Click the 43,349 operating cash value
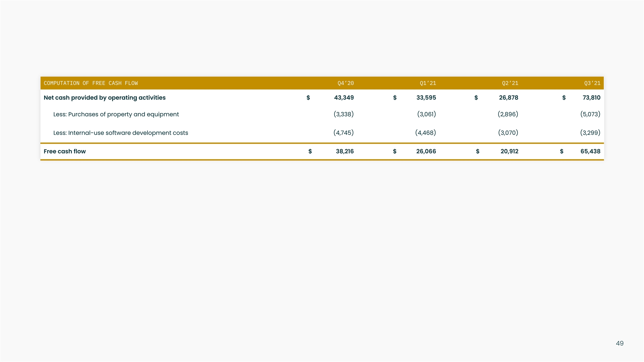This screenshot has height=362, width=644. pyautogui.click(x=343, y=98)
